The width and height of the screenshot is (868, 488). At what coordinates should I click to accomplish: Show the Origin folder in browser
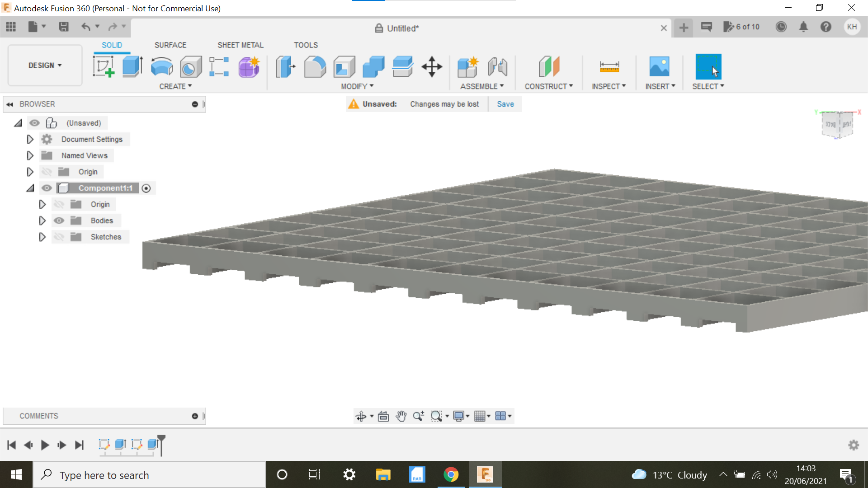[x=47, y=172]
